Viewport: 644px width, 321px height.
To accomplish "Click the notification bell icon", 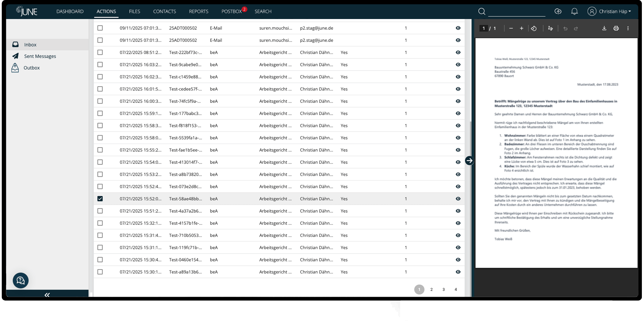I will tap(574, 11).
